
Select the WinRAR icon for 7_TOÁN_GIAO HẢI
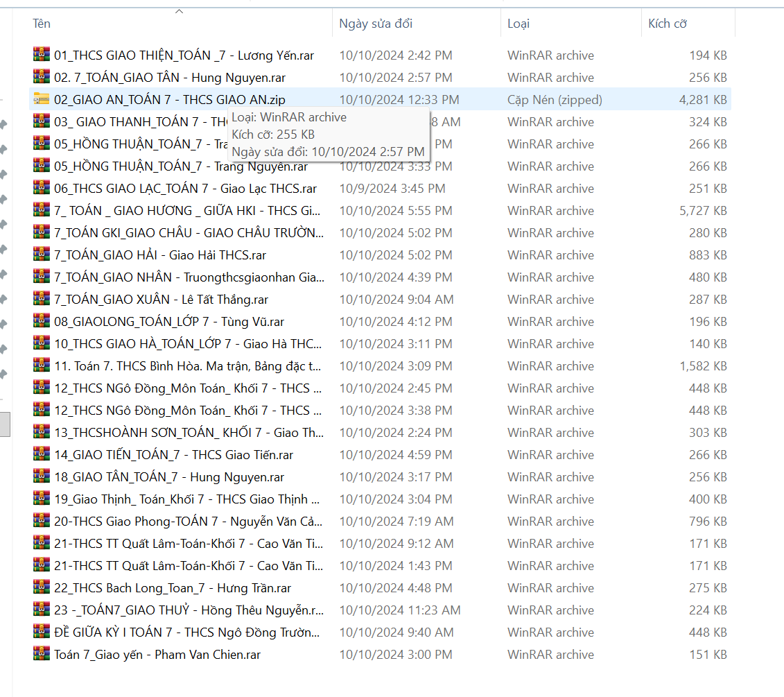pyautogui.click(x=42, y=255)
